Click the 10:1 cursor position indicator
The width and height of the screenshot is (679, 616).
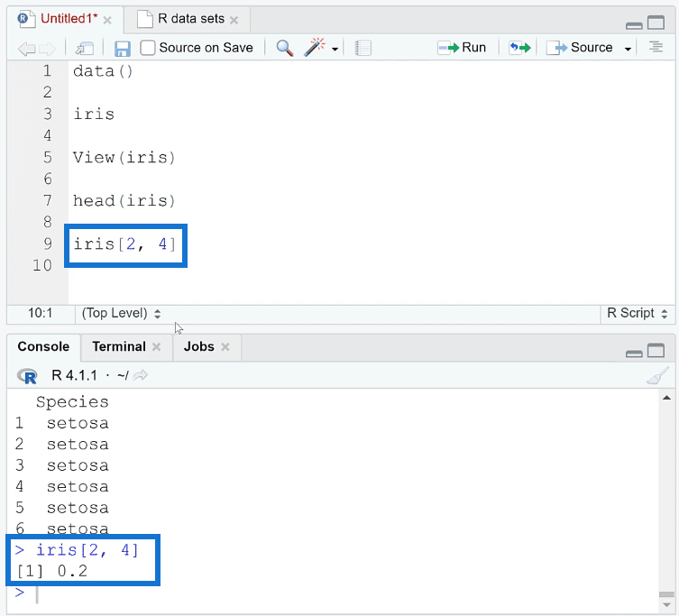(41, 313)
